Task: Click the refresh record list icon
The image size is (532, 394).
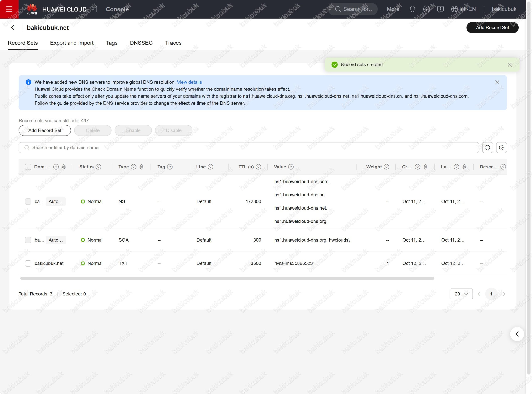Action: coord(488,148)
